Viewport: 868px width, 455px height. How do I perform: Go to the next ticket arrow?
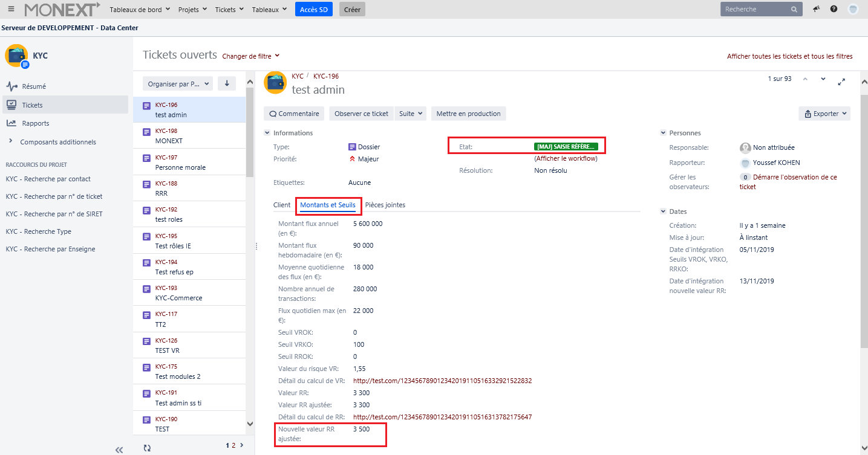[823, 79]
